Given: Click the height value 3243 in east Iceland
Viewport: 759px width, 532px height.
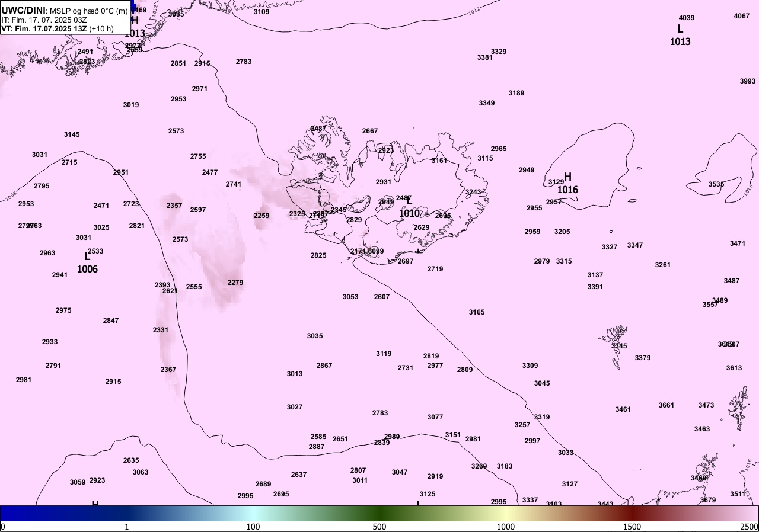Looking at the screenshot, I should (473, 192).
